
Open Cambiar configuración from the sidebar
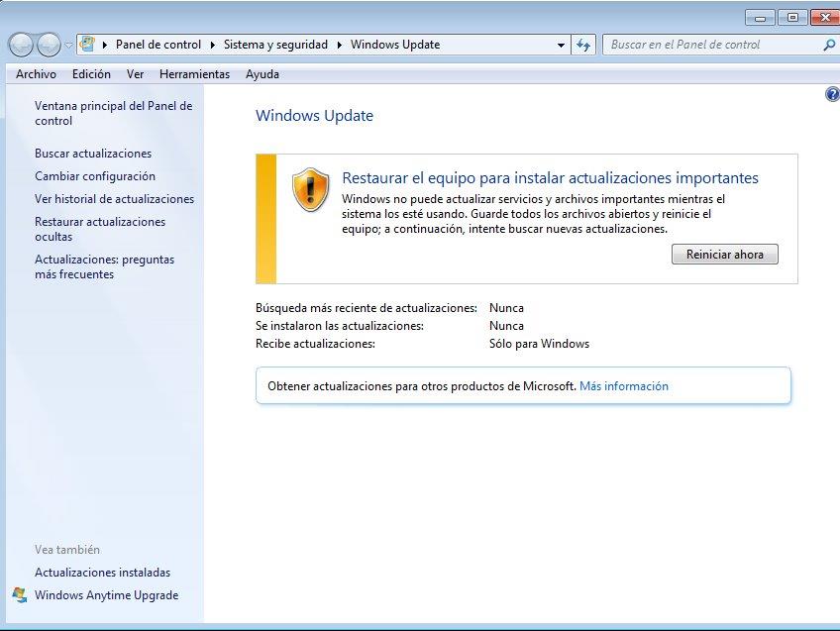[x=95, y=176]
